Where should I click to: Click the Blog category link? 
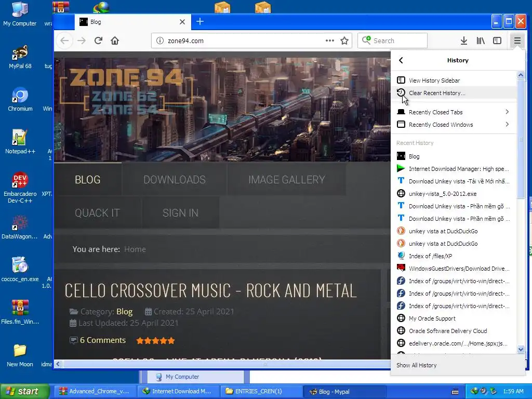pos(124,312)
